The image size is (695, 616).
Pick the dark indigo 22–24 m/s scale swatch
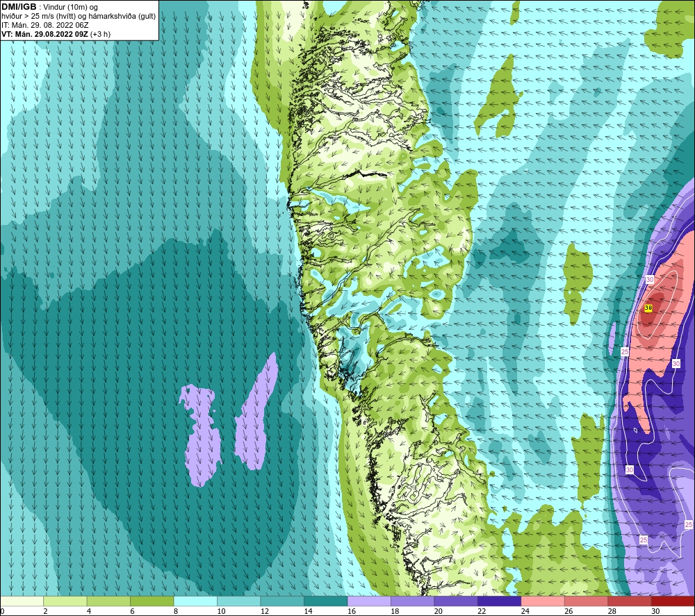pyautogui.click(x=500, y=601)
